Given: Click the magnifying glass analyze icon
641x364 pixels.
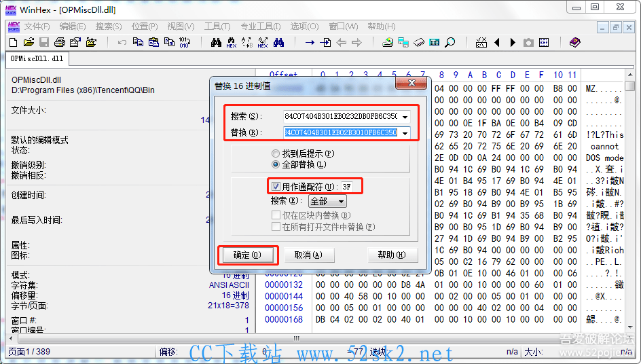Looking at the screenshot, I should coord(450,43).
